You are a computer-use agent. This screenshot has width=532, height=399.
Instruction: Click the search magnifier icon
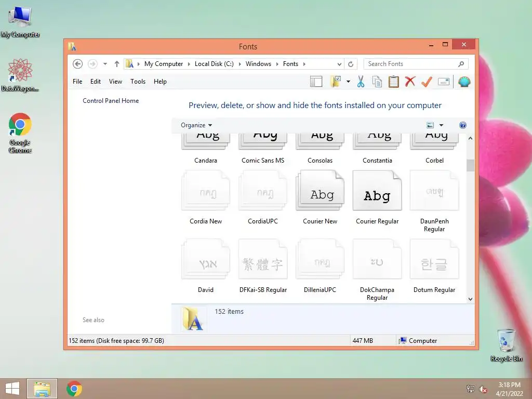[x=461, y=64]
